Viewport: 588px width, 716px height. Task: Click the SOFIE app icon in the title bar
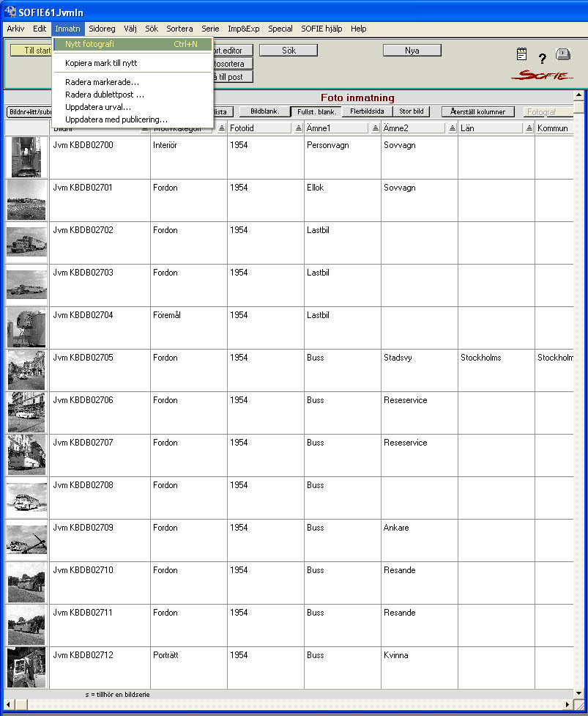tap(10, 12)
